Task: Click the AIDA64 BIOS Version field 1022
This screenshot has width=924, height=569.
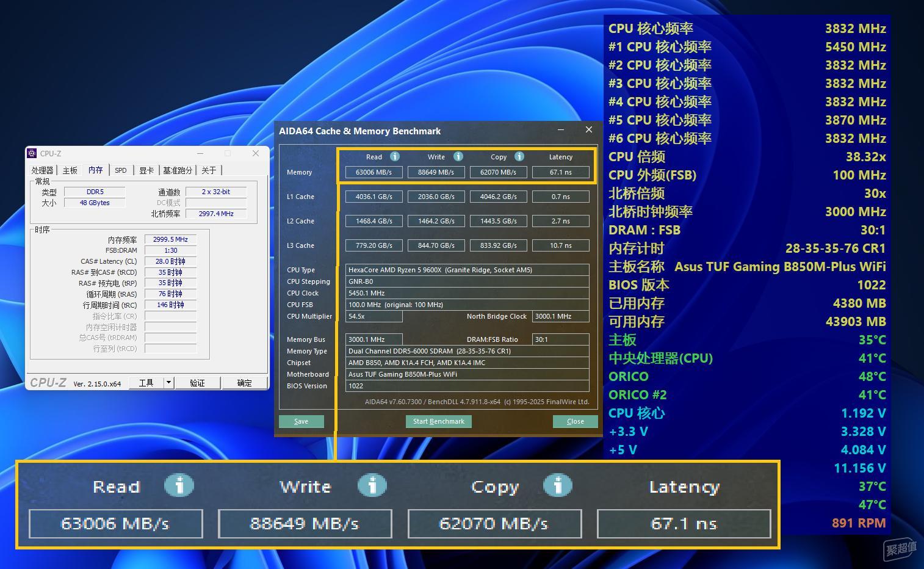Action: click(x=467, y=386)
